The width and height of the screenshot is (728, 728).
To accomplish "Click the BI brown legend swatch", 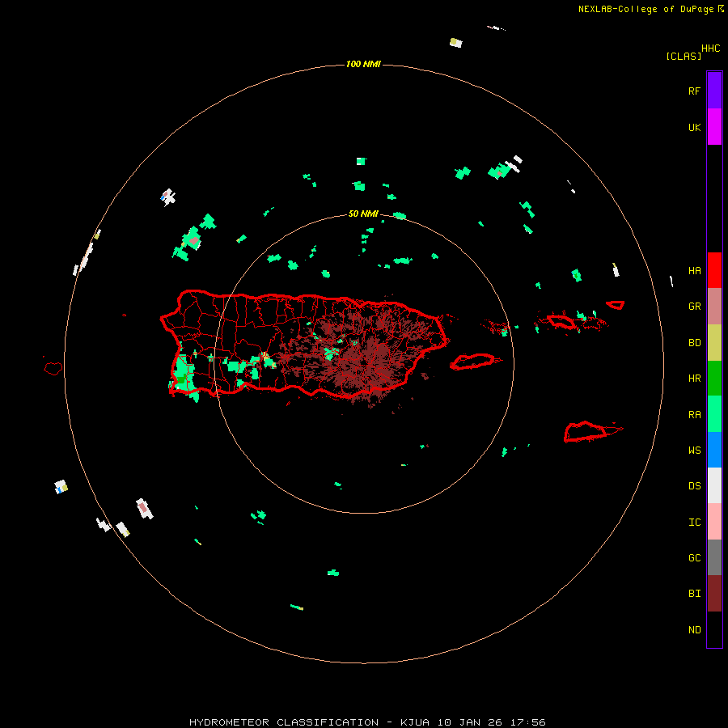I will (714, 594).
